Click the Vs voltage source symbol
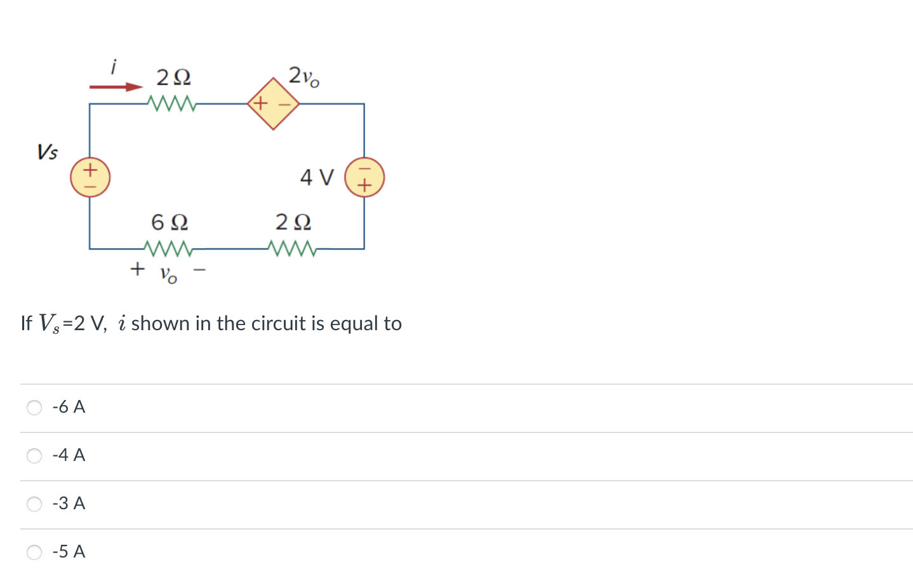Screen dimensions: 913x588 [90, 177]
